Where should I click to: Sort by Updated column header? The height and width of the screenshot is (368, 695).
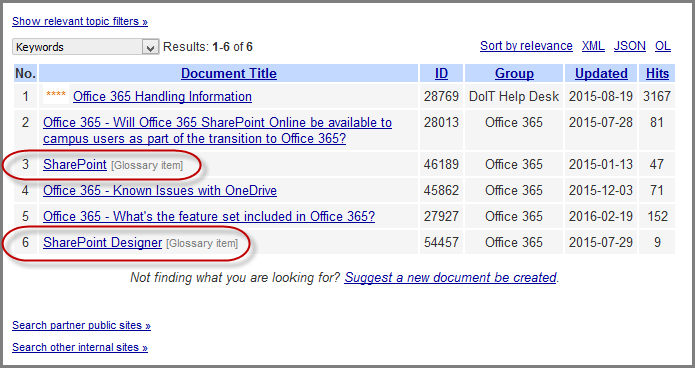point(601,74)
